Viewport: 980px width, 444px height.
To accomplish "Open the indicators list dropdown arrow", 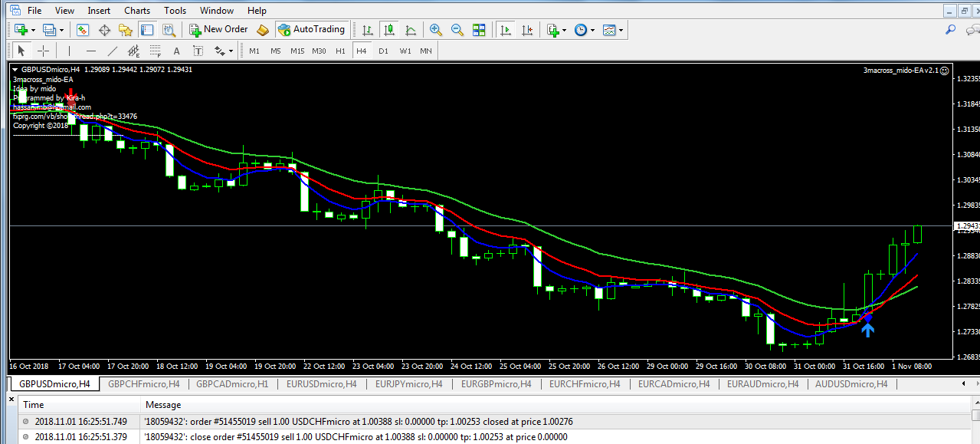I will point(564,31).
